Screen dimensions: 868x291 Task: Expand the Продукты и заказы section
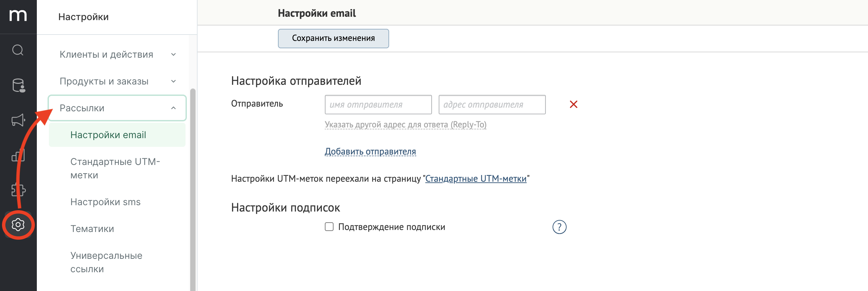point(117,81)
